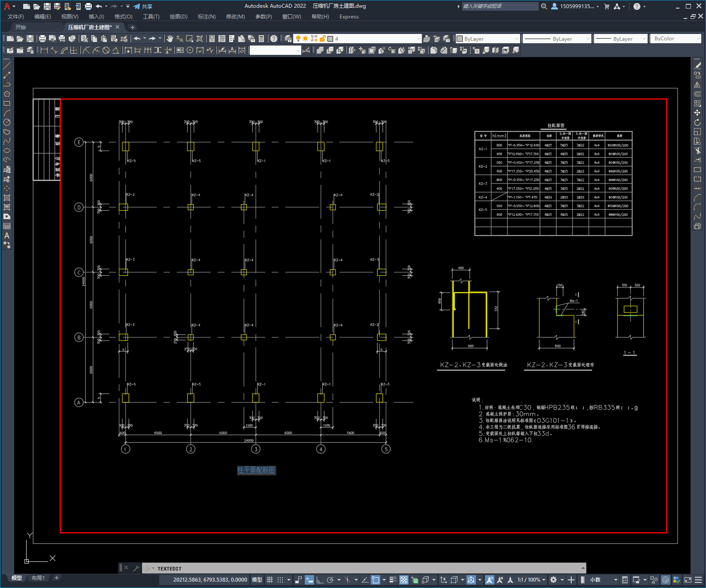706x588 pixels.
Task: Click the Undo arrow in standard toolbar
Action: pos(137,39)
